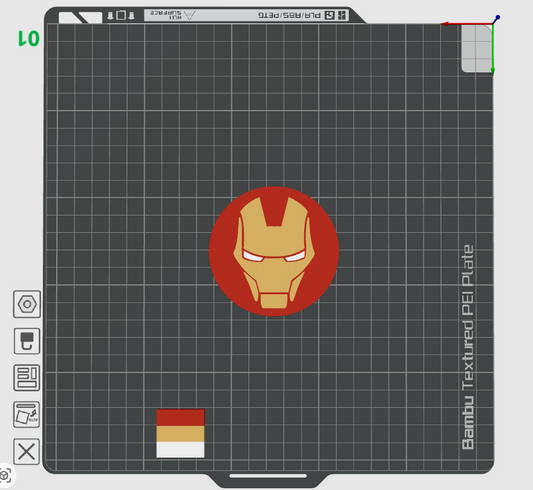This screenshot has height=490, width=533.
Task: Auto-orient objects on plate with the auto icon
Action: (x=27, y=415)
